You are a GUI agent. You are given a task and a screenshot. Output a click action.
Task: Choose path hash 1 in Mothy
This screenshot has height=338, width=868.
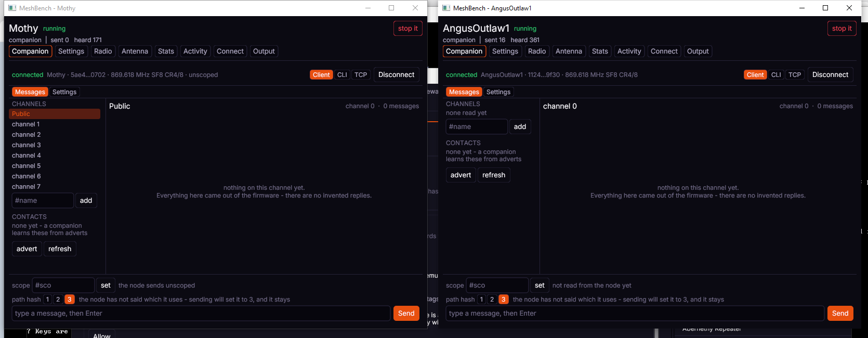(47, 300)
